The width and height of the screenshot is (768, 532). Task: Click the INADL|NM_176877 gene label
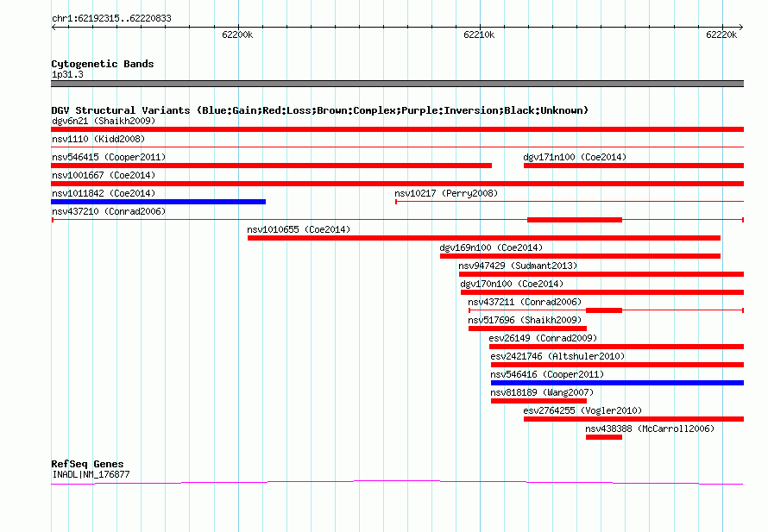pos(91,474)
